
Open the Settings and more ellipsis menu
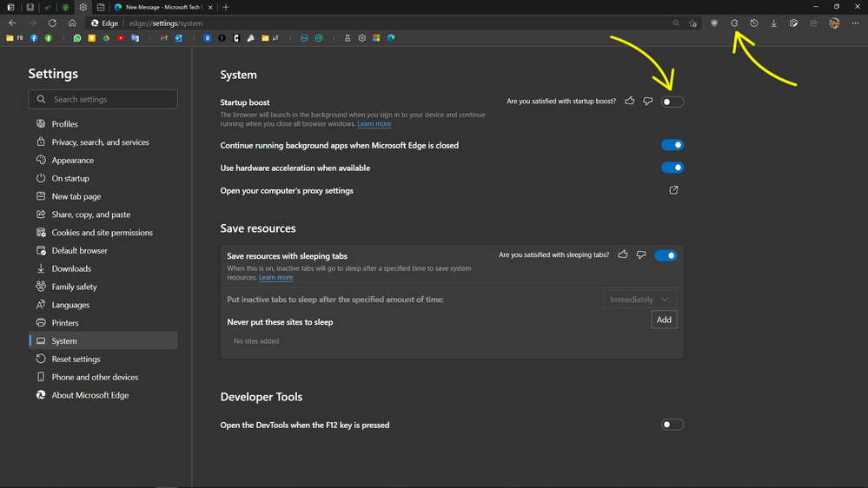855,23
